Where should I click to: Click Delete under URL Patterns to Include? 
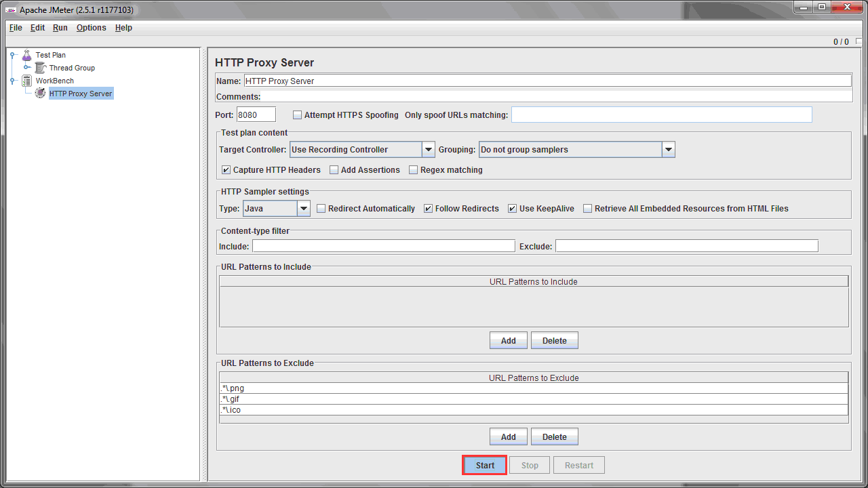pyautogui.click(x=555, y=341)
